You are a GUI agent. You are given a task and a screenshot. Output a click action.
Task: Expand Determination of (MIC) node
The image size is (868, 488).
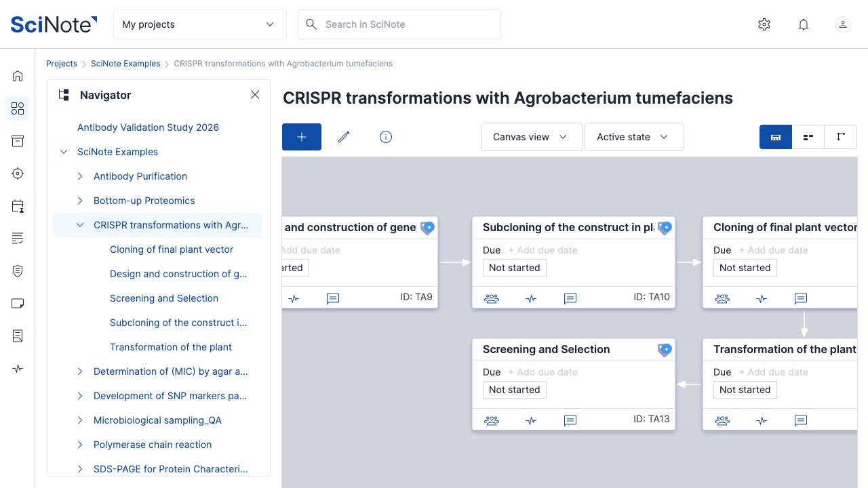[80, 371]
